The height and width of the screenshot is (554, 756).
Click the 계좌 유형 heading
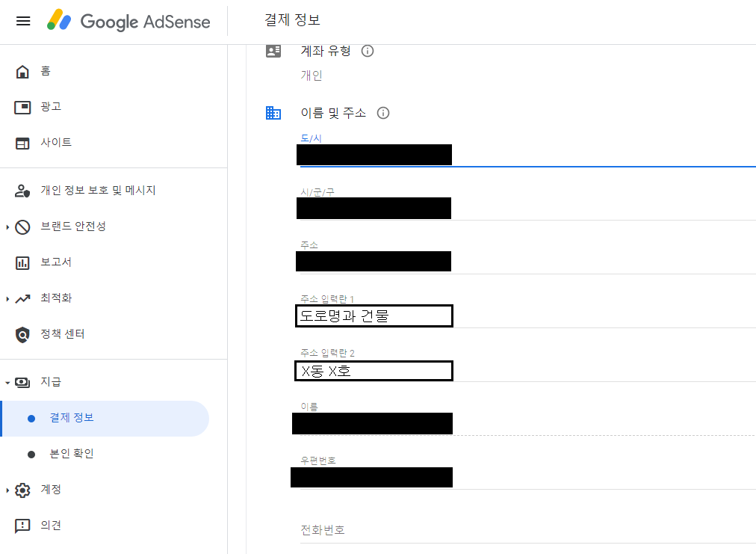[x=326, y=51]
